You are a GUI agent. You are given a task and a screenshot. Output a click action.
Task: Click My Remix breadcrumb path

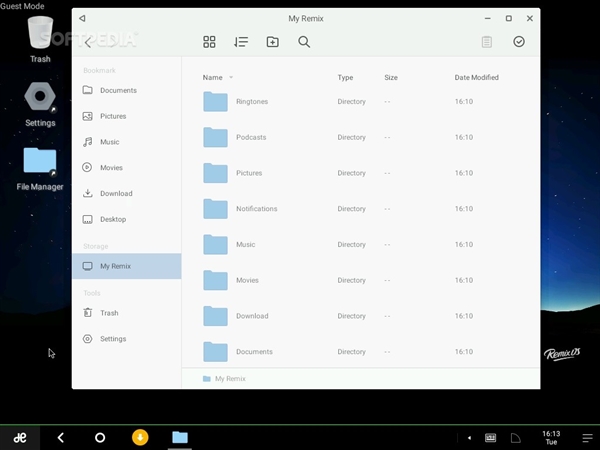click(x=229, y=379)
